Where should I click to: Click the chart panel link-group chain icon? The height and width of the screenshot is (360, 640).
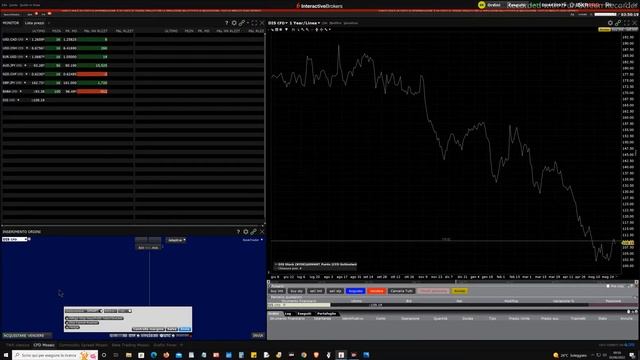618,23
